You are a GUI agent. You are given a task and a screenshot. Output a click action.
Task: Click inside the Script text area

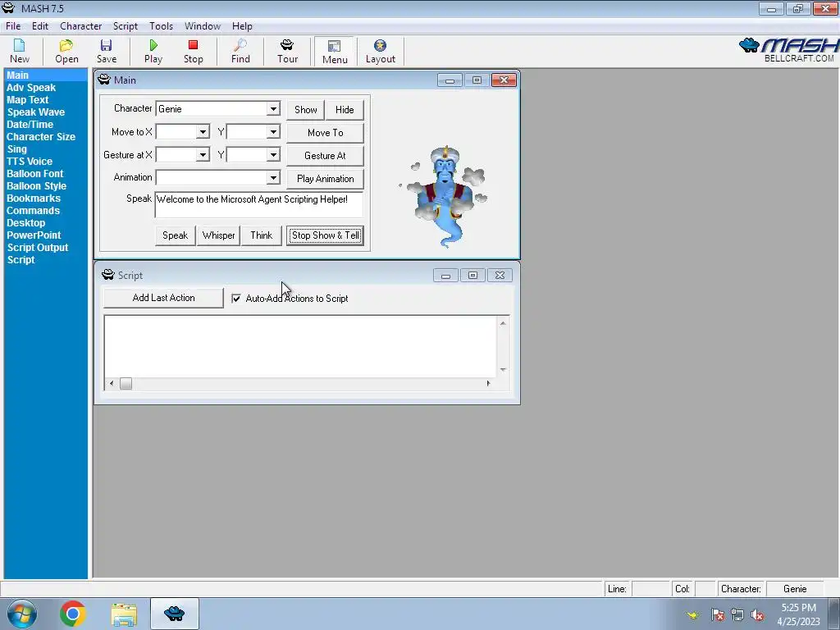300,347
